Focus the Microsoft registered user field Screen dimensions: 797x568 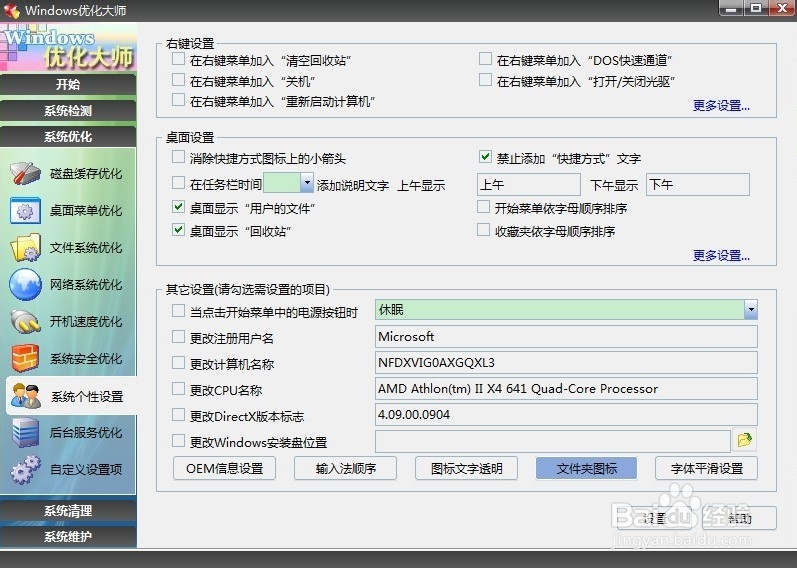(x=566, y=337)
